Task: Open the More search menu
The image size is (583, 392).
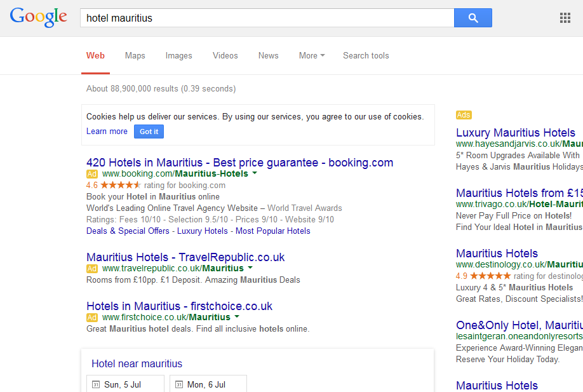Action: point(312,55)
